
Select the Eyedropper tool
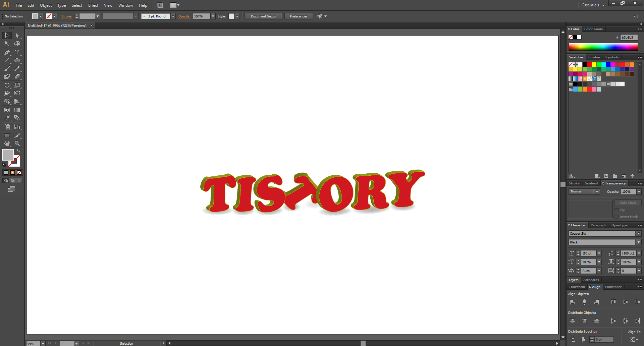coord(7,118)
